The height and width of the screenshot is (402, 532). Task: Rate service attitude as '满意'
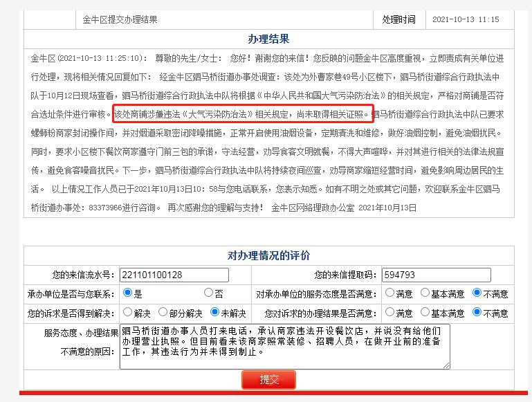click(x=390, y=293)
